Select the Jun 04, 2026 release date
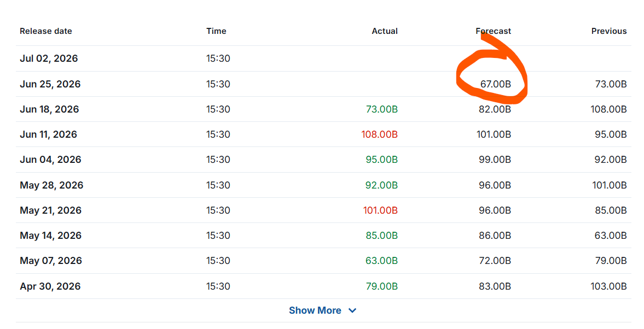644x329 pixels. tap(50, 160)
